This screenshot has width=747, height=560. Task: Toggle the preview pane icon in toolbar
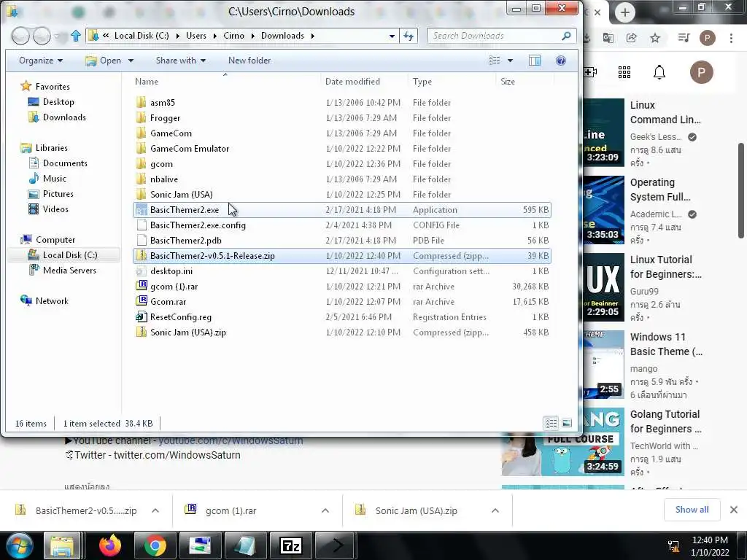[535, 61]
